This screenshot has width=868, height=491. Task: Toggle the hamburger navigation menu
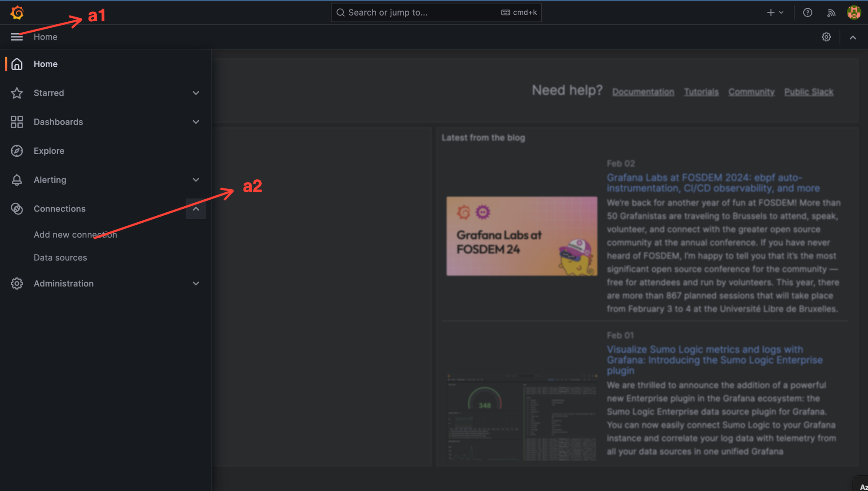(x=17, y=37)
